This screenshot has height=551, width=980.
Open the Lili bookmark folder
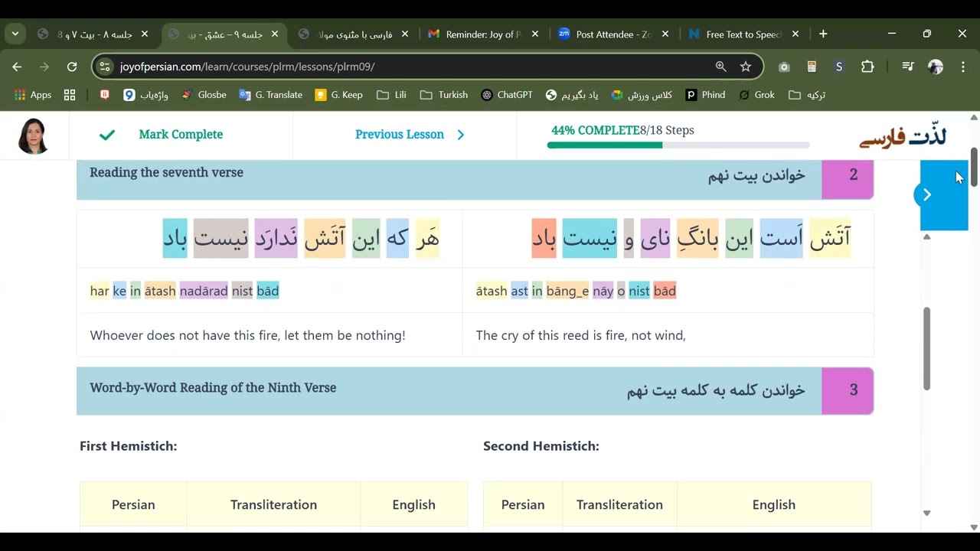tap(391, 95)
